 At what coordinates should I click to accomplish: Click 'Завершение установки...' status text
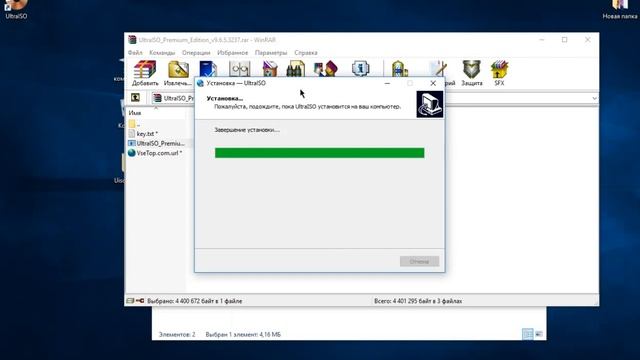point(247,130)
